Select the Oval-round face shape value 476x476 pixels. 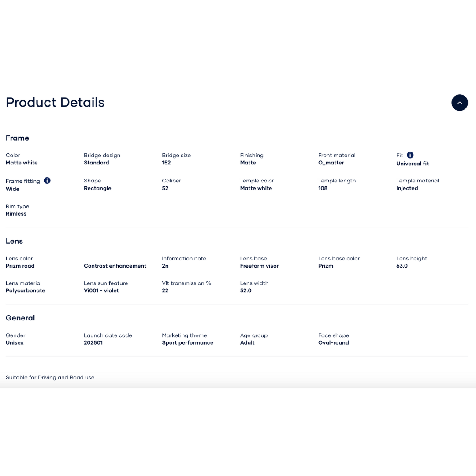pos(333,342)
